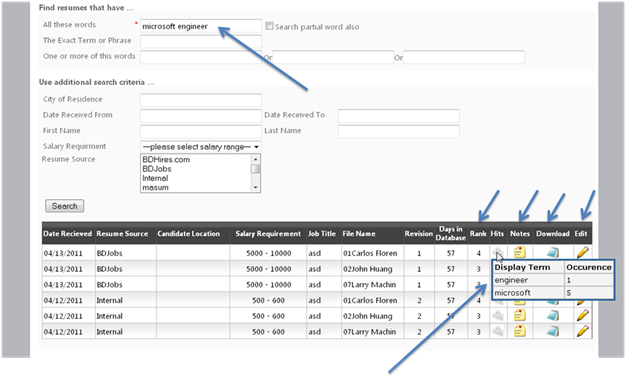Show hits for Internal 07Larry Machin resume
Screen dimensions: 626x380
click(x=497, y=331)
